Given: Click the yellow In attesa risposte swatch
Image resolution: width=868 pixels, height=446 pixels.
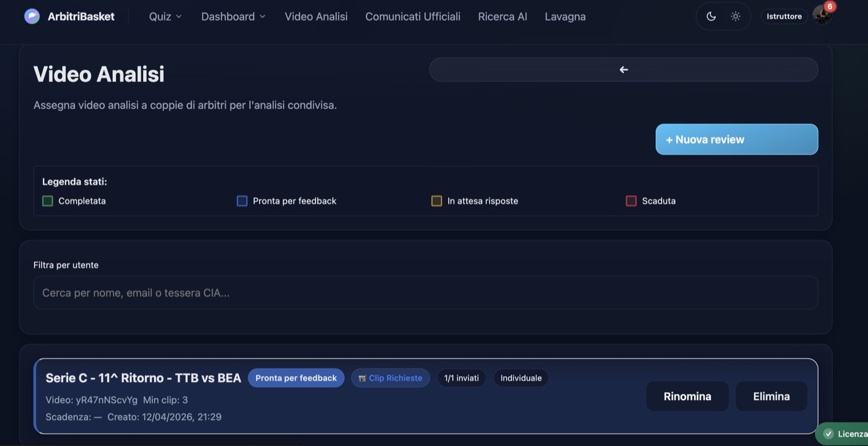Looking at the screenshot, I should [436, 201].
